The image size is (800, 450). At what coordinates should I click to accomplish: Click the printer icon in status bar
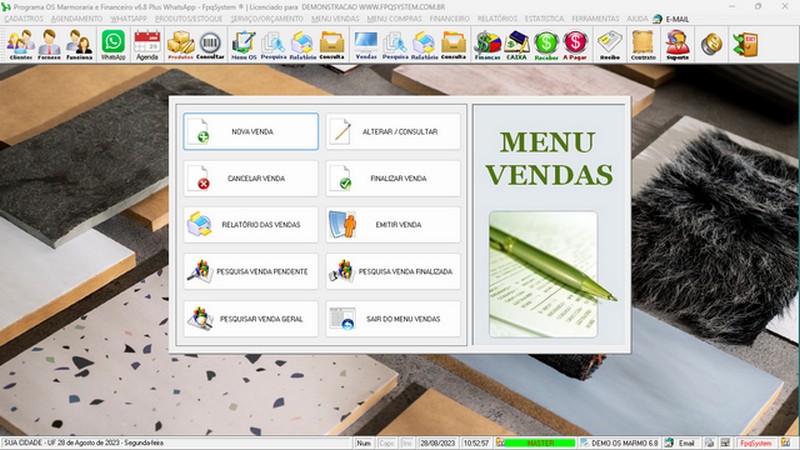point(709,443)
